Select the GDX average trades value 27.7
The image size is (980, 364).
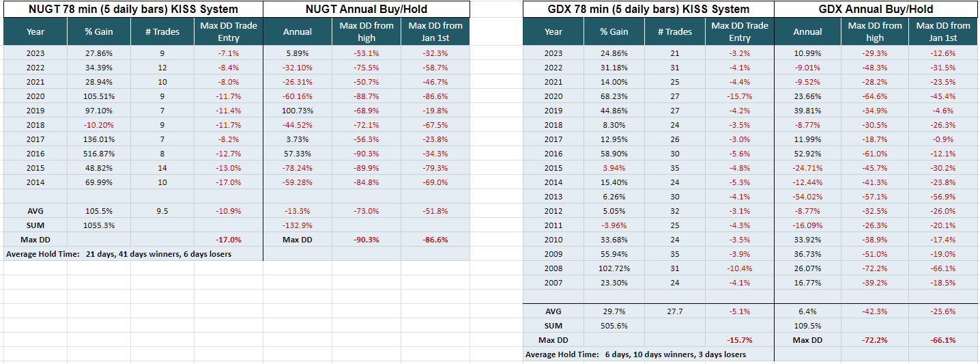(675, 311)
